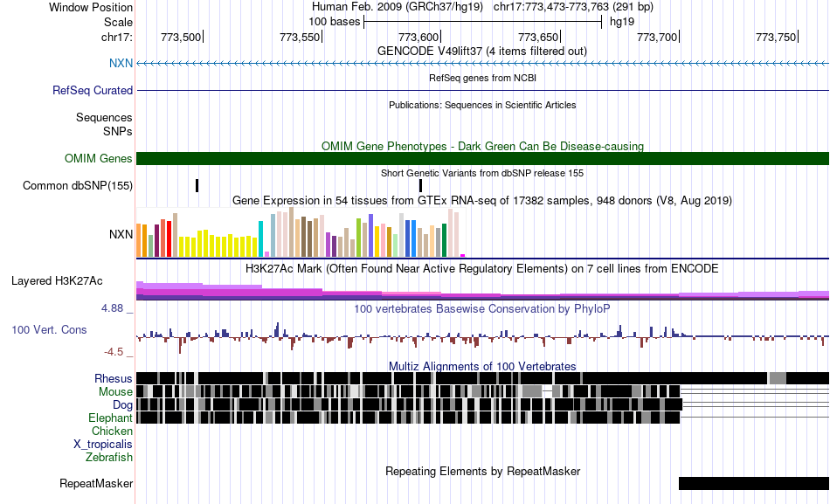
Task: Click the GTEx NXN expression bar chart
Action: 301,232
